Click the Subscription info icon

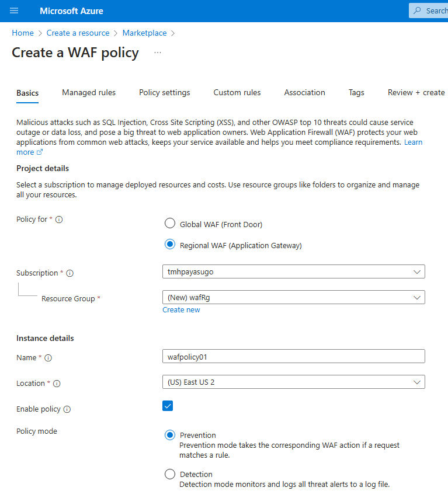(70, 273)
